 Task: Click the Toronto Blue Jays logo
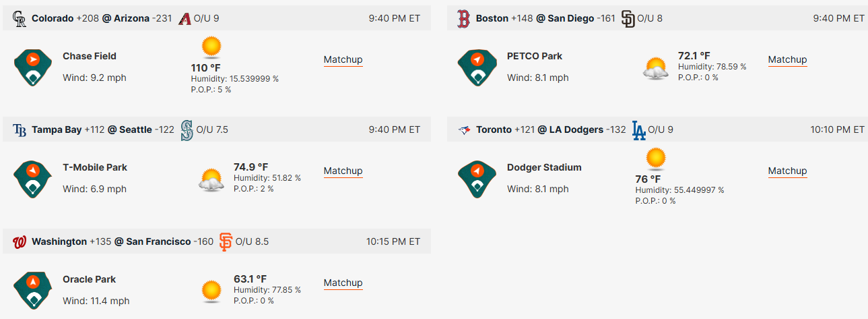pyautogui.click(x=464, y=130)
